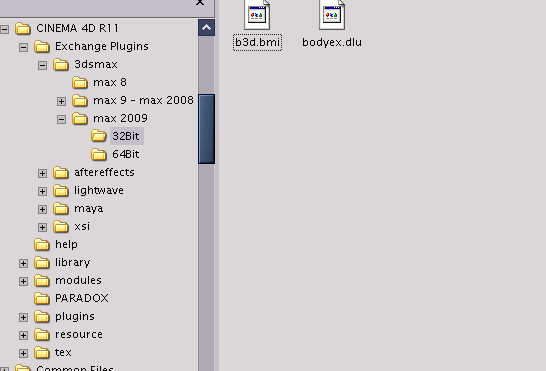
Task: Click the b3d.bmi file name label
Action: point(257,42)
